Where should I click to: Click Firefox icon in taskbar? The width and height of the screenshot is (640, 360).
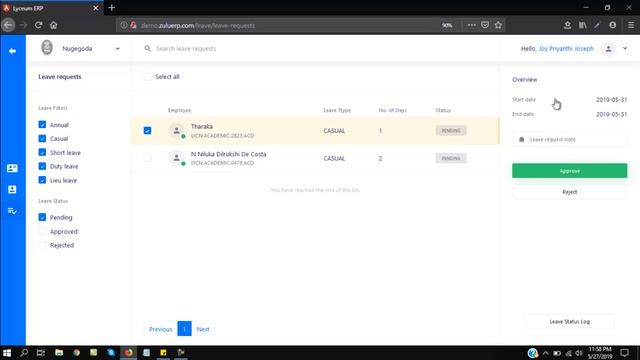coord(129,353)
